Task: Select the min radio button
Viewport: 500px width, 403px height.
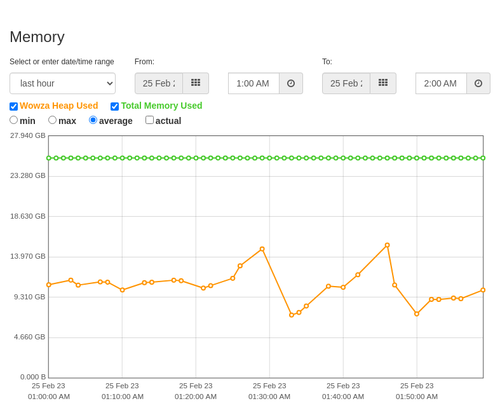Action: point(13,120)
